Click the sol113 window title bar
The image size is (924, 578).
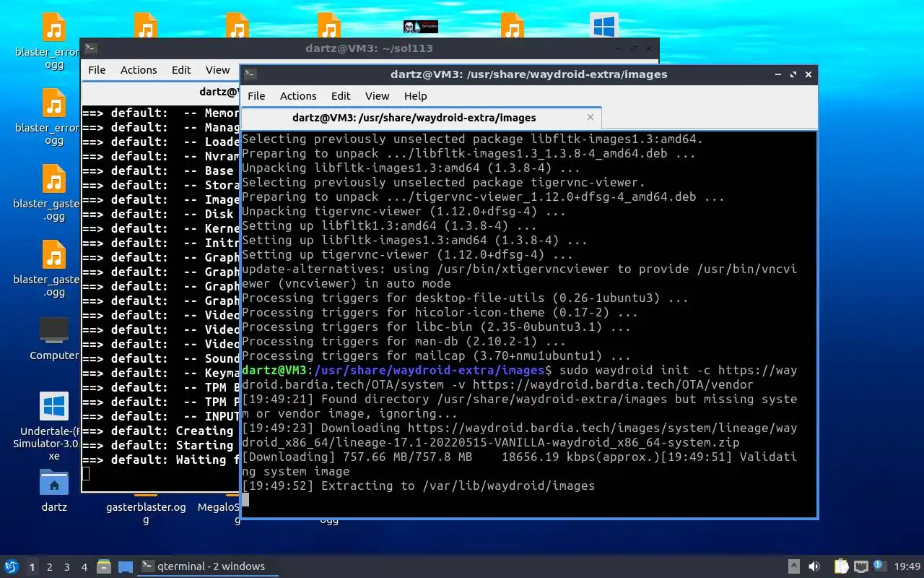point(369,48)
